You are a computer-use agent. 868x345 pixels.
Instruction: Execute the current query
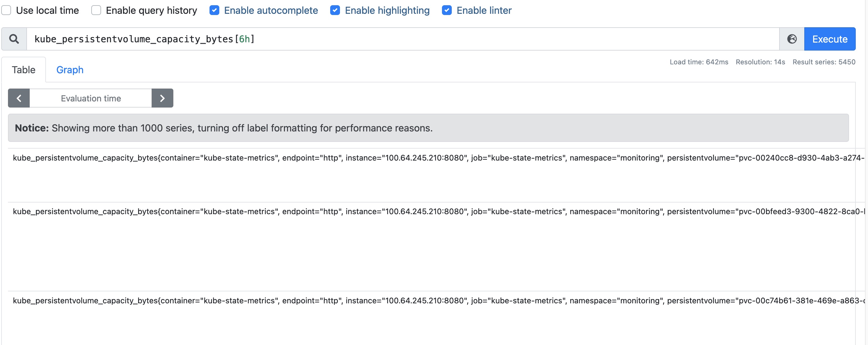click(x=830, y=39)
